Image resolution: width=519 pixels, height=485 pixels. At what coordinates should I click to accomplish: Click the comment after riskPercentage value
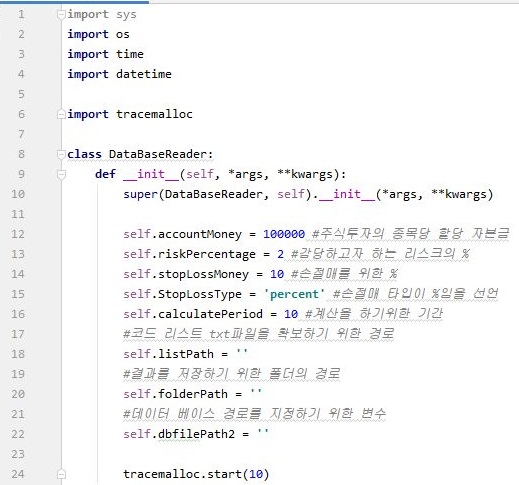tap(380, 254)
